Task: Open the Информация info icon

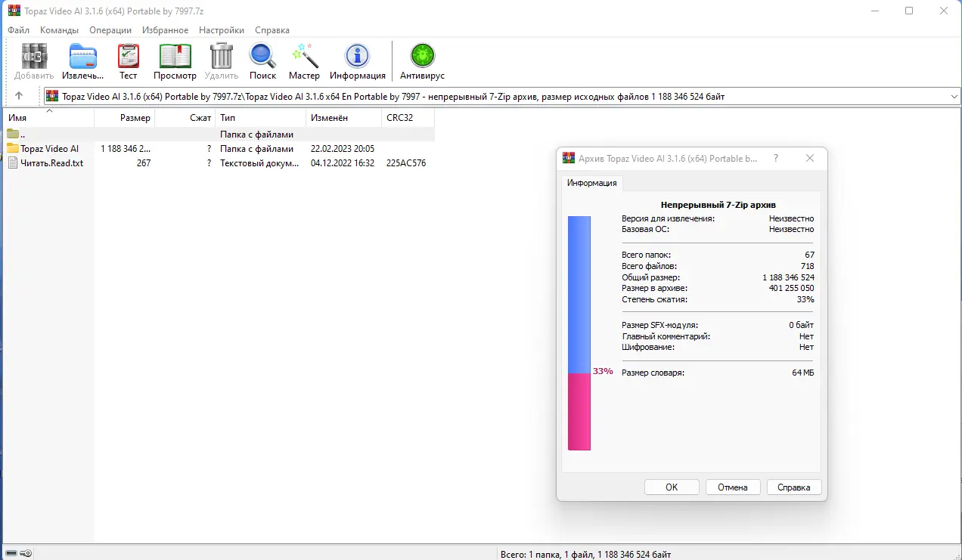Action: (357, 57)
